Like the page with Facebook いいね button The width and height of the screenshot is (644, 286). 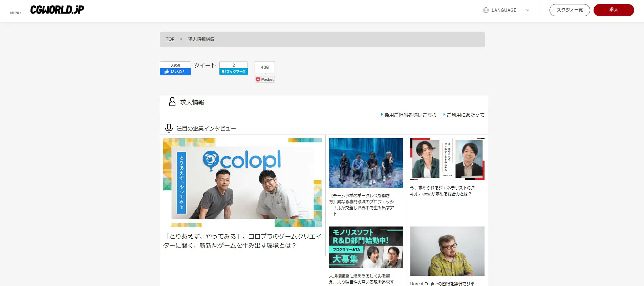[175, 72]
